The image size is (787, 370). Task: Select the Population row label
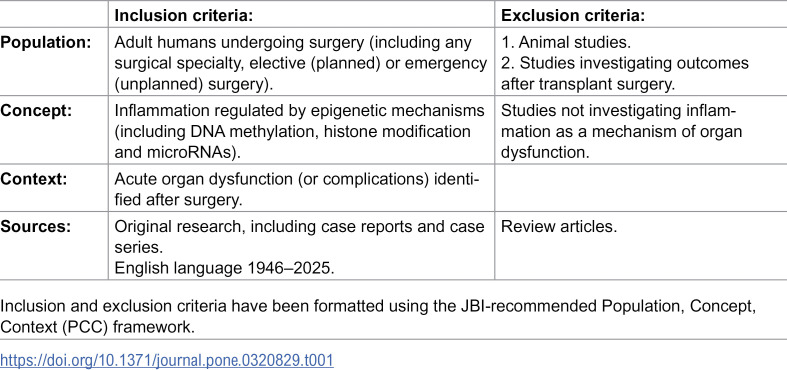tap(46, 42)
